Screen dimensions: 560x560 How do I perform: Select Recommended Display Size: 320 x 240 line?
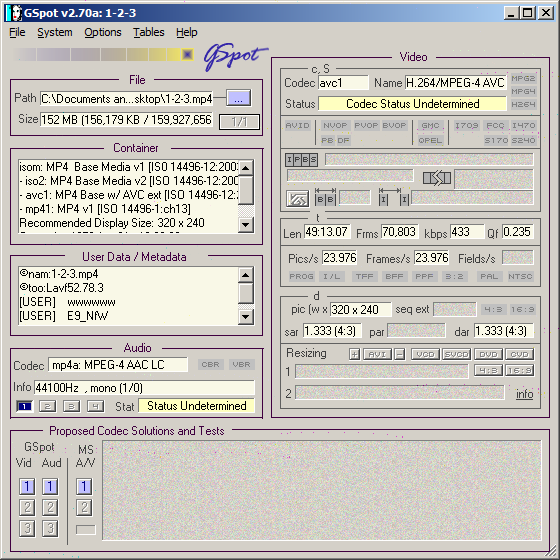(x=112, y=223)
